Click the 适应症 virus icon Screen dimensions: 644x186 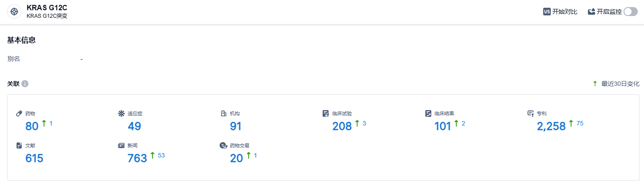[x=121, y=113]
